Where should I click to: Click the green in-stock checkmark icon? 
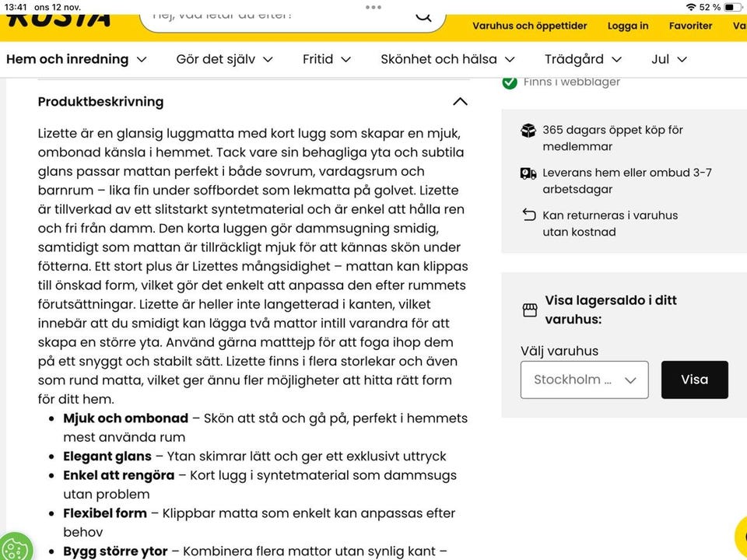pos(510,82)
